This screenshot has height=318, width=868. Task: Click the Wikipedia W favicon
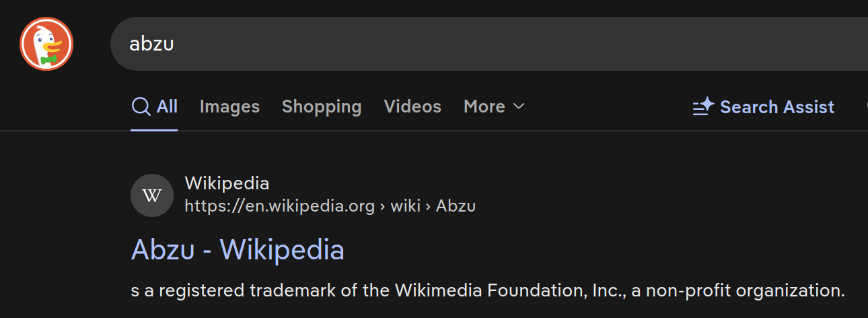(x=152, y=195)
